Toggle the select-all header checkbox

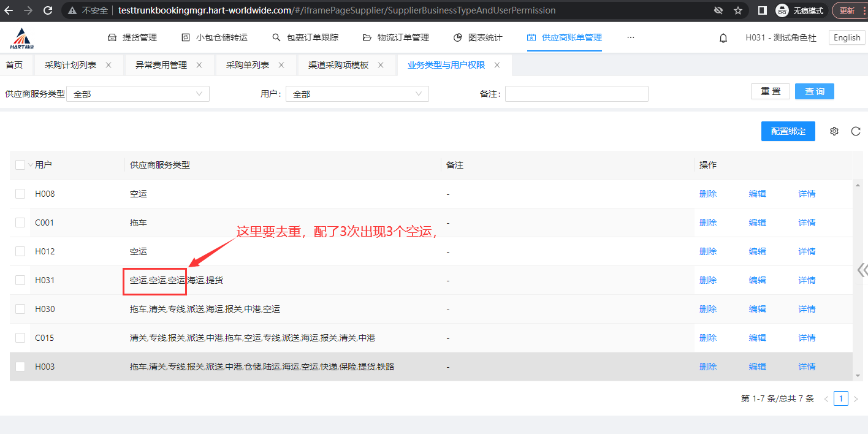20,165
